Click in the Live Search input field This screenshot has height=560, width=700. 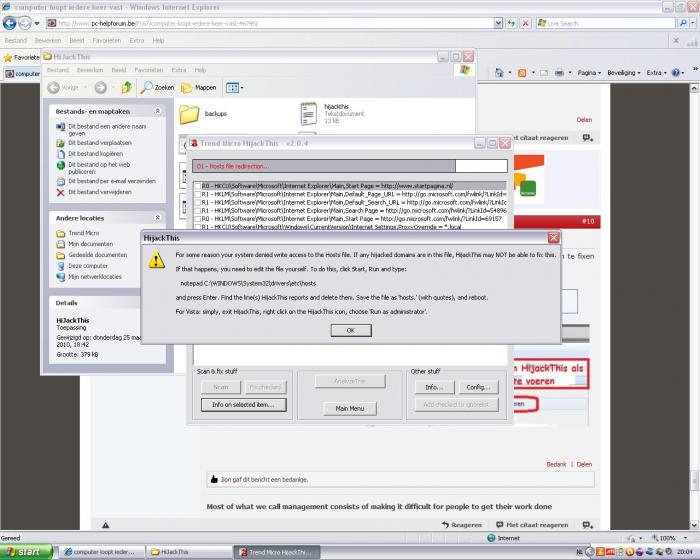pyautogui.click(x=606, y=23)
